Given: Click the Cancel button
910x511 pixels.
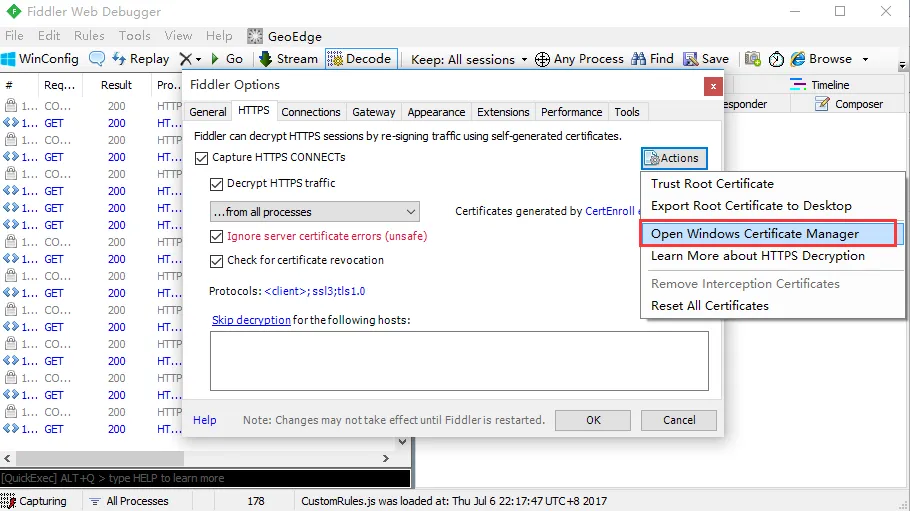Looking at the screenshot, I should point(678,420).
